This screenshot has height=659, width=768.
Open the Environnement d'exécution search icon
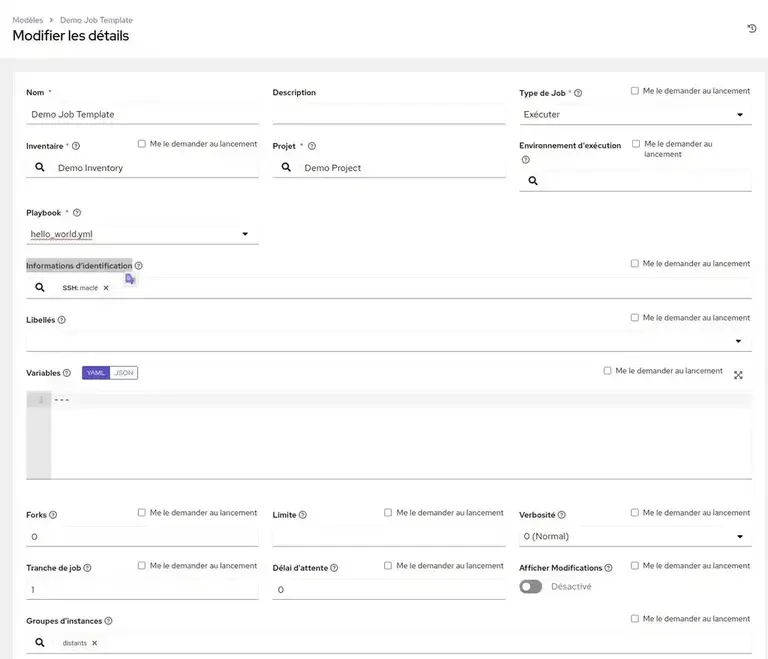coord(533,181)
